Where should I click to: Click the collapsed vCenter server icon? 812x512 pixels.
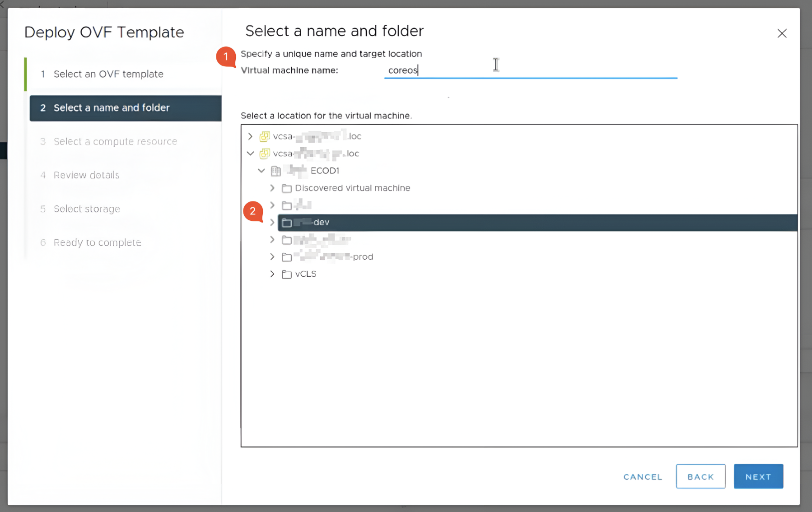[x=265, y=136]
